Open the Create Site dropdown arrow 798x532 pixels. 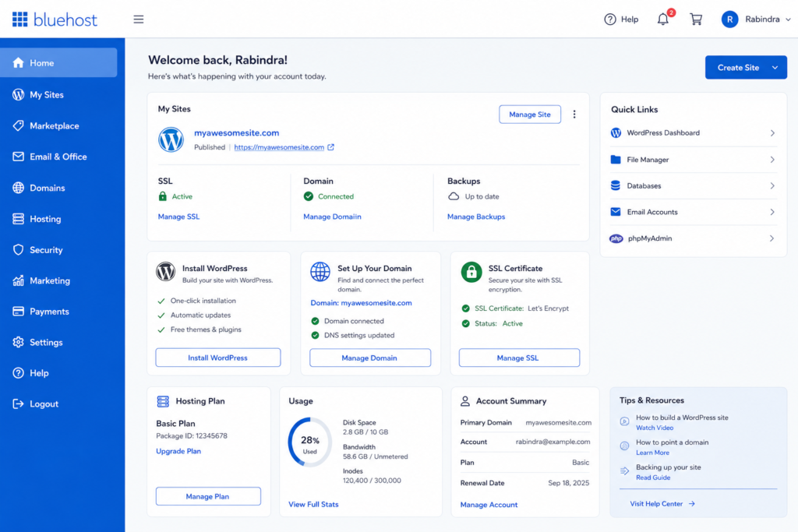[x=775, y=68]
